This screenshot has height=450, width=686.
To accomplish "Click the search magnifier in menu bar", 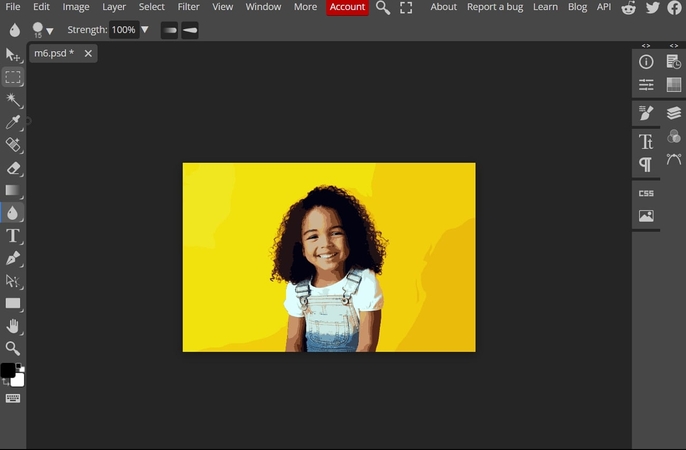I will 383,7.
